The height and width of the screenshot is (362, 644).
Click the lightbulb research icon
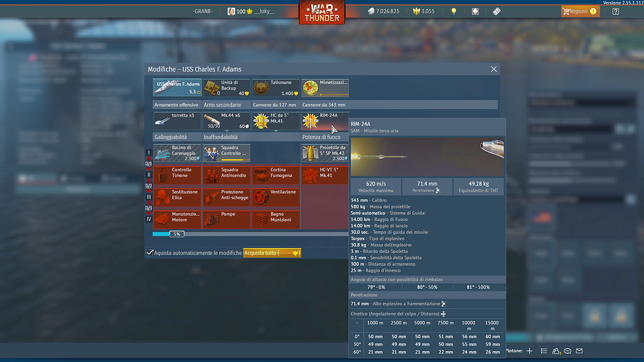[453, 12]
